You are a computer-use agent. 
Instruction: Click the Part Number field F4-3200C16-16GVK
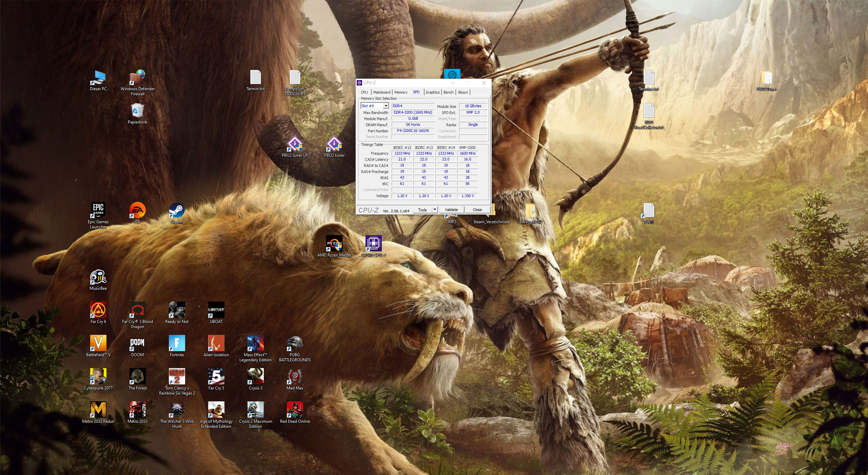click(413, 131)
